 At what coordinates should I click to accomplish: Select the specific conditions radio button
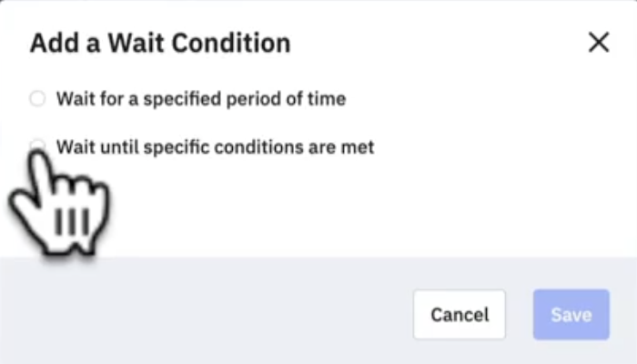[37, 146]
